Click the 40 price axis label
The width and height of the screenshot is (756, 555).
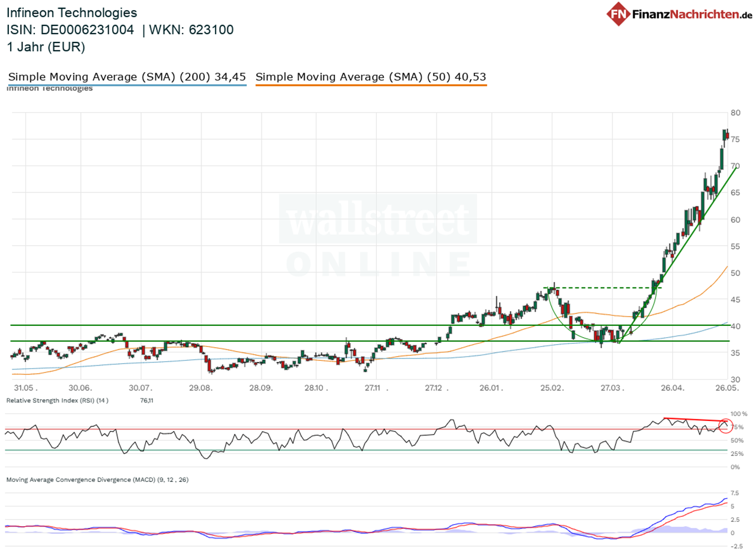click(x=736, y=326)
